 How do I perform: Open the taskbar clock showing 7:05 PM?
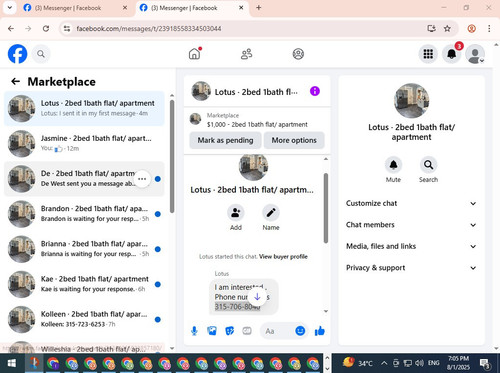tap(458, 363)
